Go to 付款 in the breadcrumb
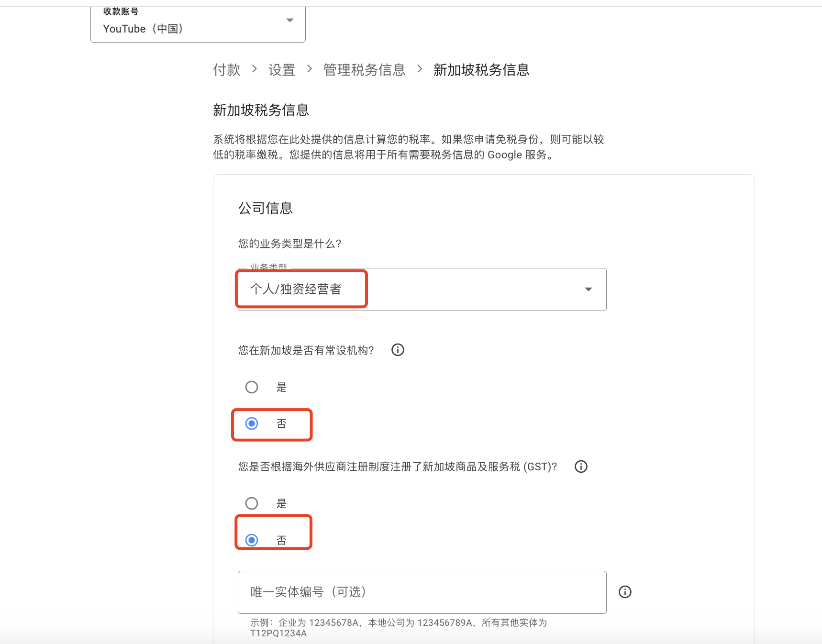This screenshot has height=644, width=822. coord(227,70)
